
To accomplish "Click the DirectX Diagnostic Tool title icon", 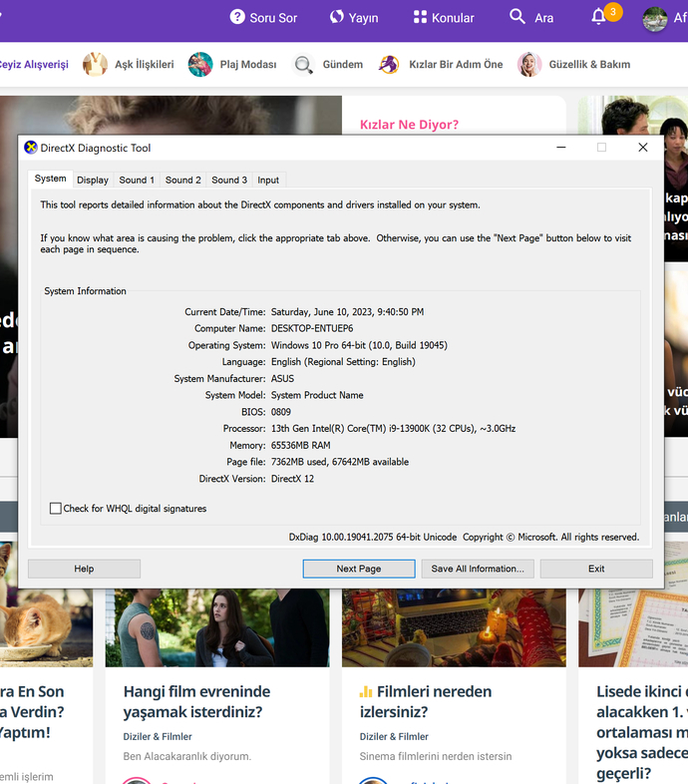I will tap(31, 147).
